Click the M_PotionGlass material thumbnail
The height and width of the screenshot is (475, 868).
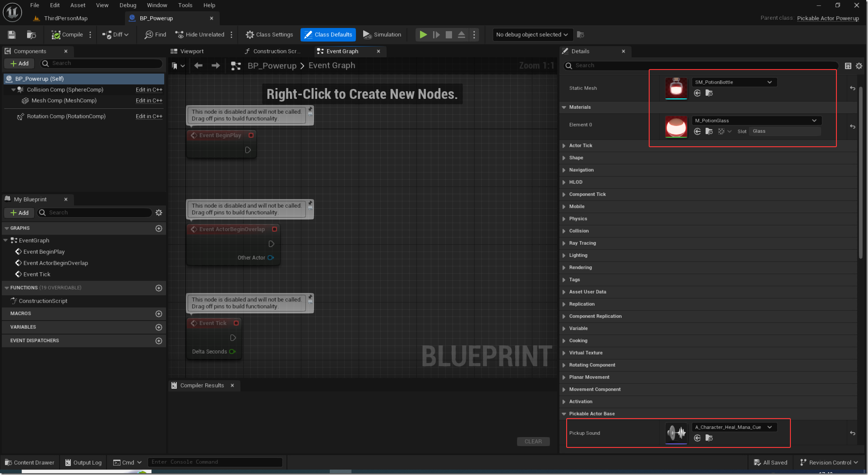(x=676, y=126)
